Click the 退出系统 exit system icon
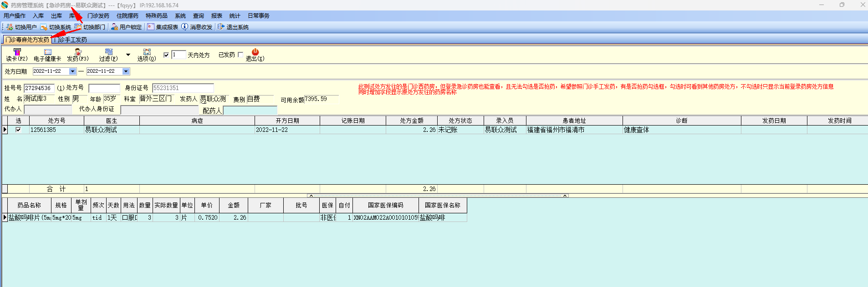868x287 pixels. click(221, 27)
